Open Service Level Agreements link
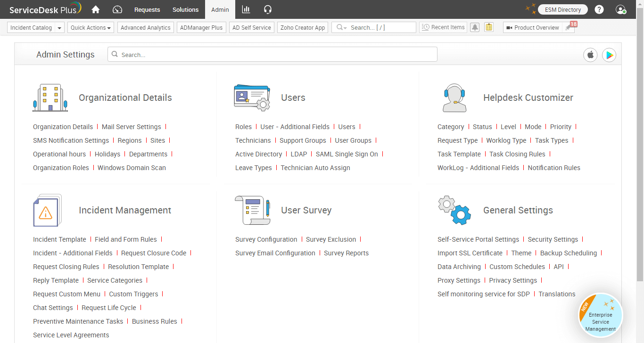Screen dimensions: 644x343 tap(71, 335)
